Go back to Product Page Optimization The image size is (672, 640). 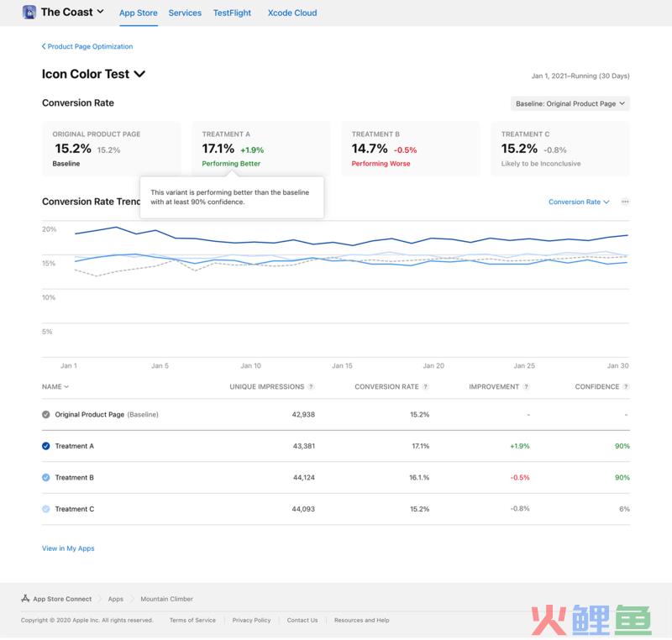click(x=87, y=46)
